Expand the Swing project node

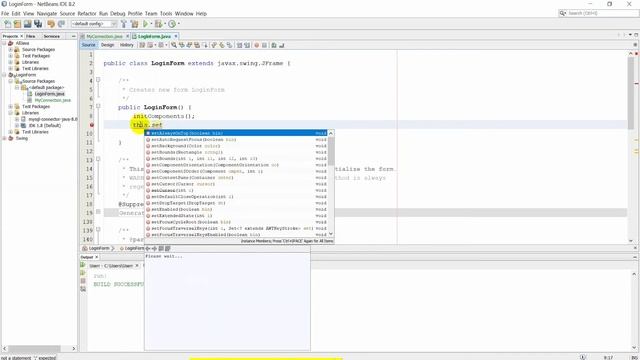tap(4, 138)
